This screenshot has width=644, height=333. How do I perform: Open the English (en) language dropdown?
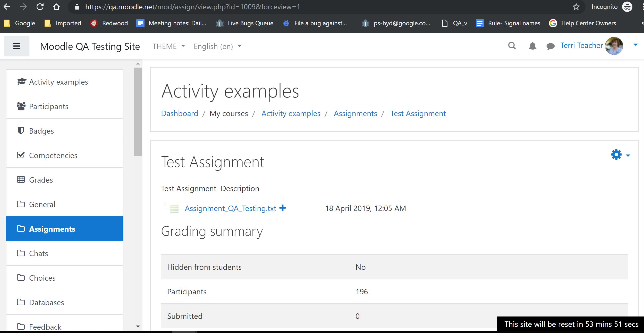point(218,46)
